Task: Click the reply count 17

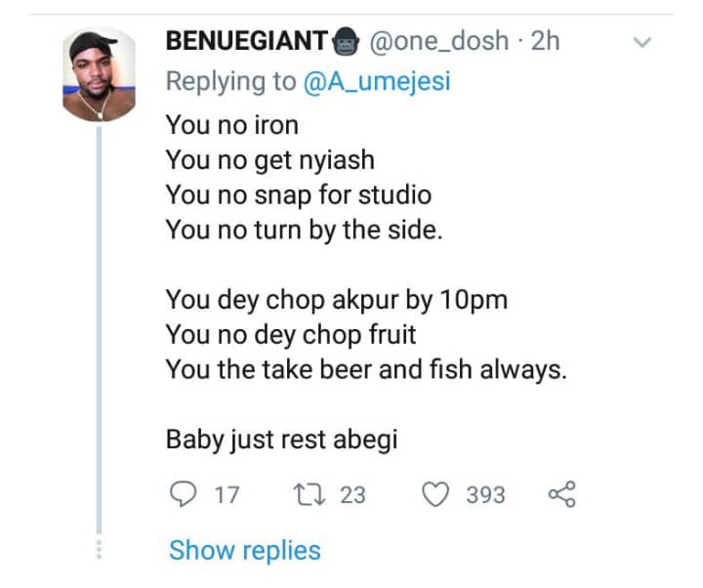Action: (227, 495)
